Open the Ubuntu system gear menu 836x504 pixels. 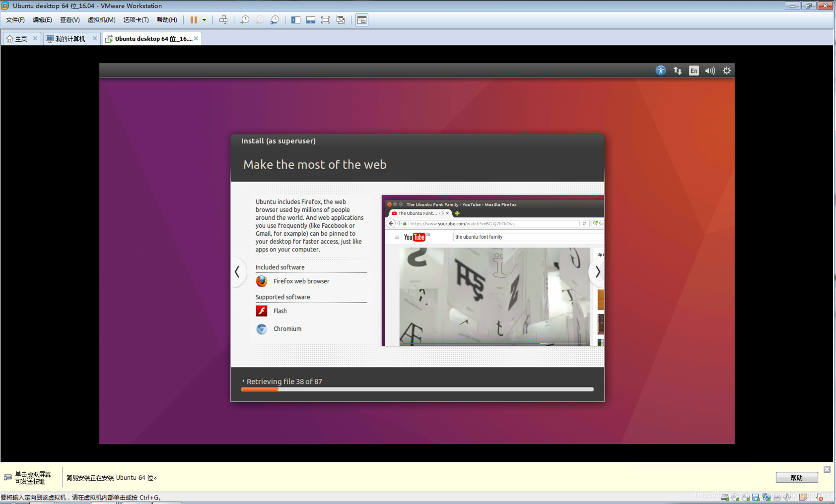(726, 70)
